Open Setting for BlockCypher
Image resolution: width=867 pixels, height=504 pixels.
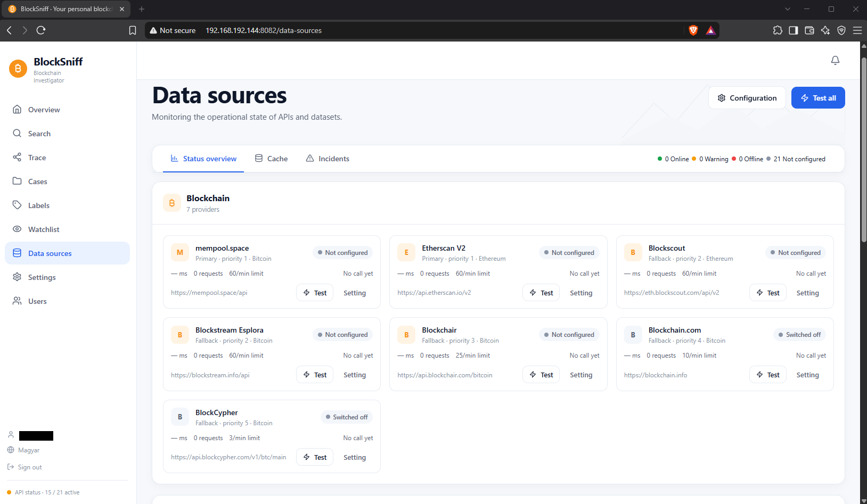coord(355,457)
